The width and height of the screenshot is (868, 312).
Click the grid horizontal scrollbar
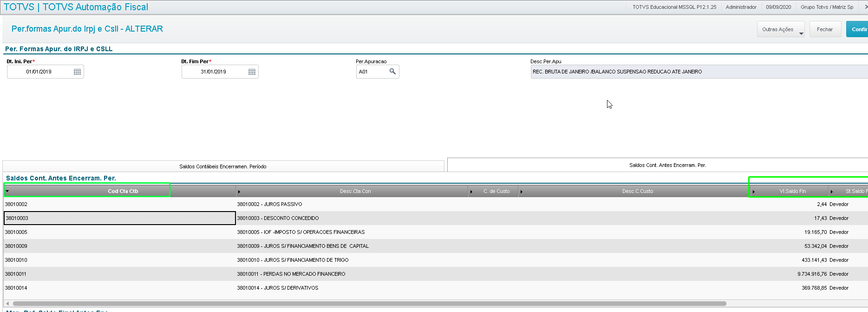pyautogui.click(x=369, y=304)
